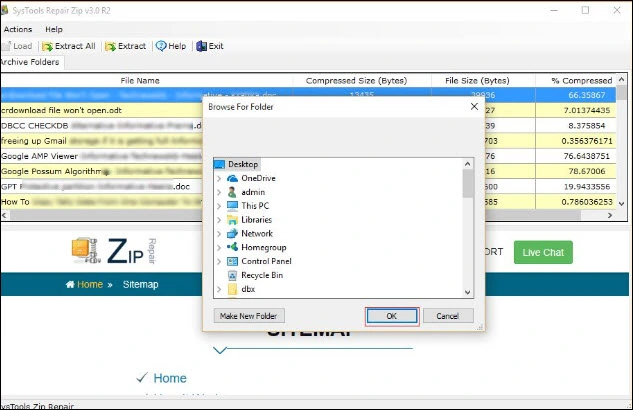
Task: Click file list horizontal scrollbar right arrow
Action: pyautogui.click(x=610, y=215)
